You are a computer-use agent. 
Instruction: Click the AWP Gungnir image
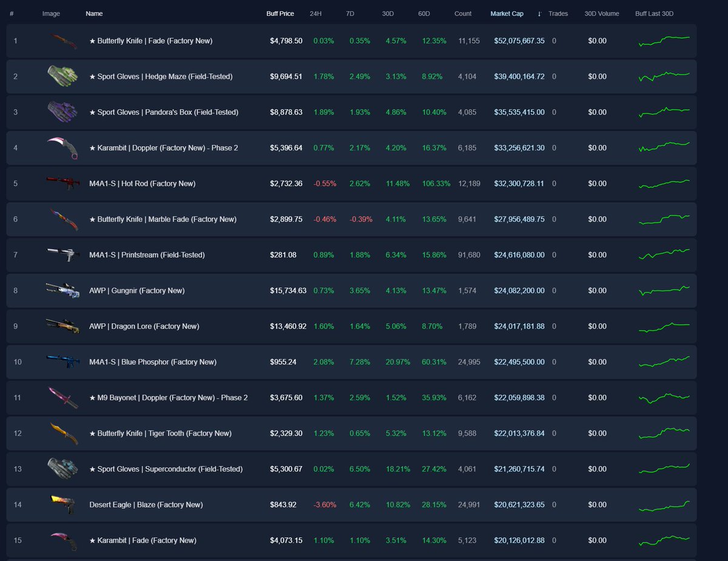click(62, 291)
